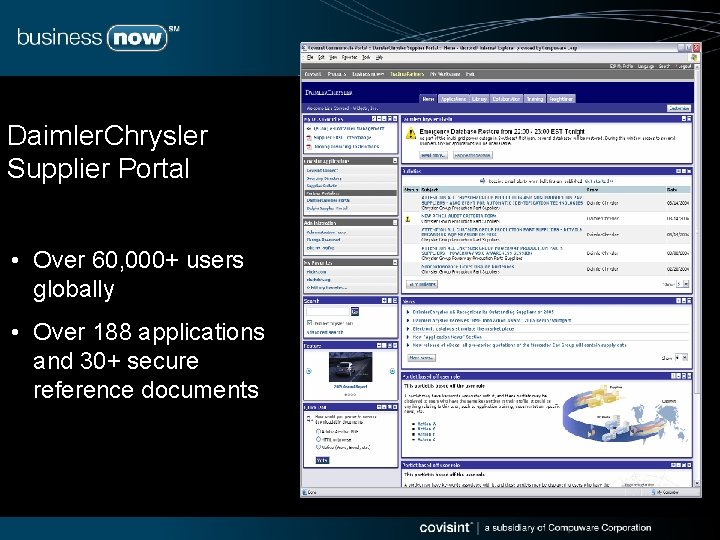Click the Go icon next to the search box
Viewport: 720px width, 540px height.
354,311
